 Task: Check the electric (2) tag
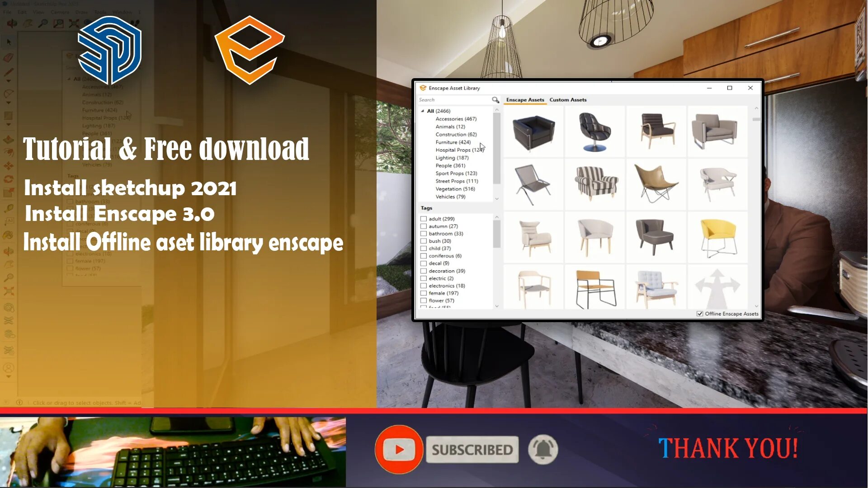(x=424, y=278)
